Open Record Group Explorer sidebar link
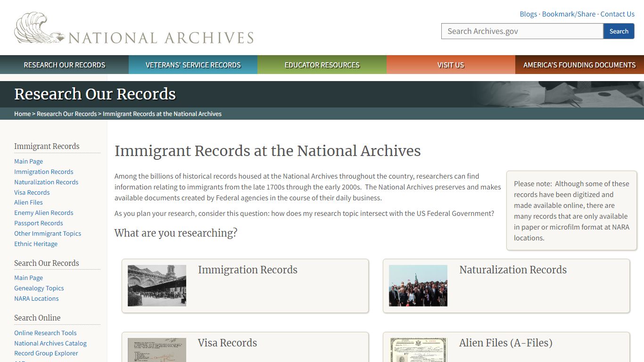 tap(46, 353)
